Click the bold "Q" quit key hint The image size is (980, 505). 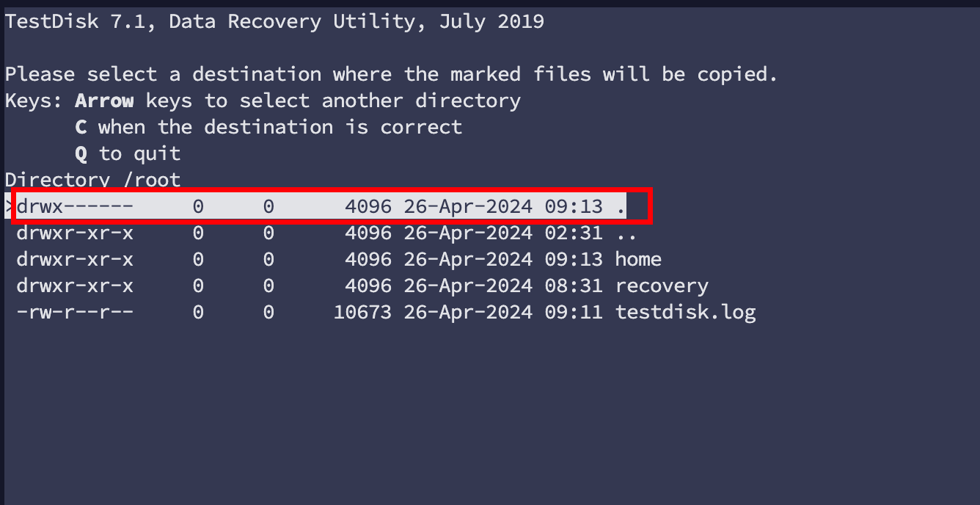pos(81,153)
